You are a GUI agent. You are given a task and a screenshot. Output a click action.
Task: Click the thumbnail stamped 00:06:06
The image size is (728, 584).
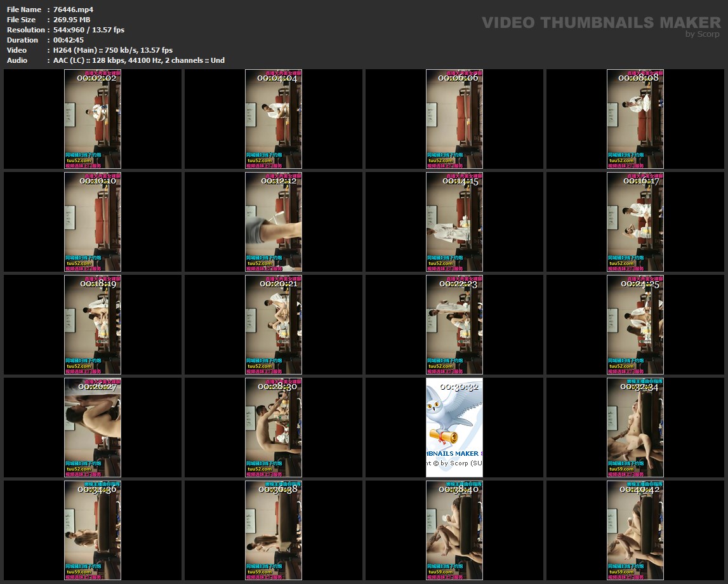[454, 121]
